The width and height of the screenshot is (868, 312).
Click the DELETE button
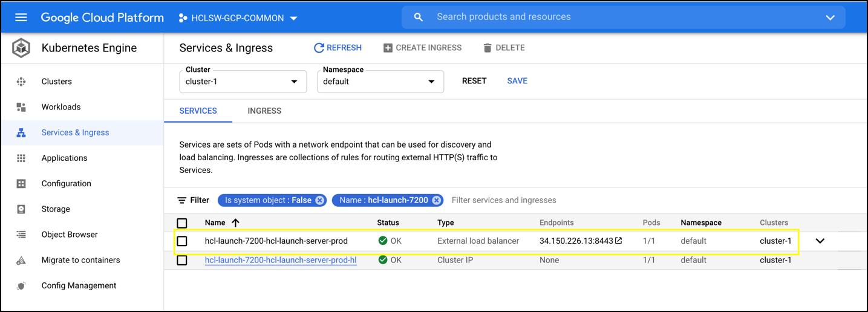[503, 48]
